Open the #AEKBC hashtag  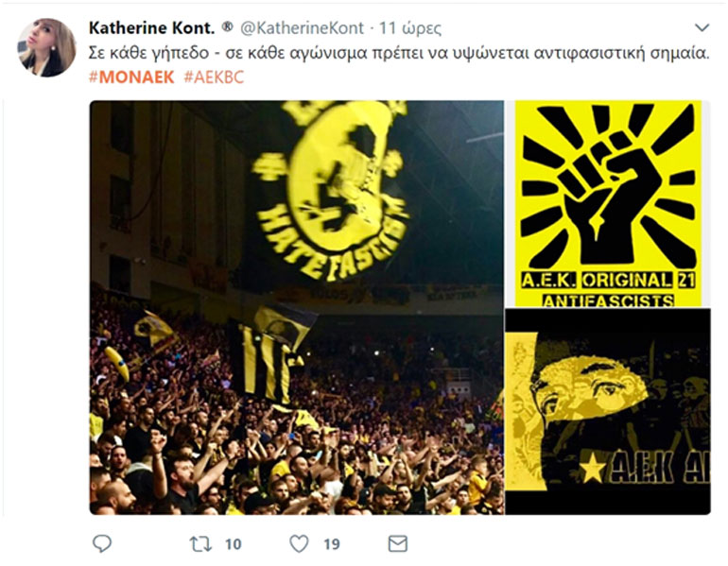[214, 77]
